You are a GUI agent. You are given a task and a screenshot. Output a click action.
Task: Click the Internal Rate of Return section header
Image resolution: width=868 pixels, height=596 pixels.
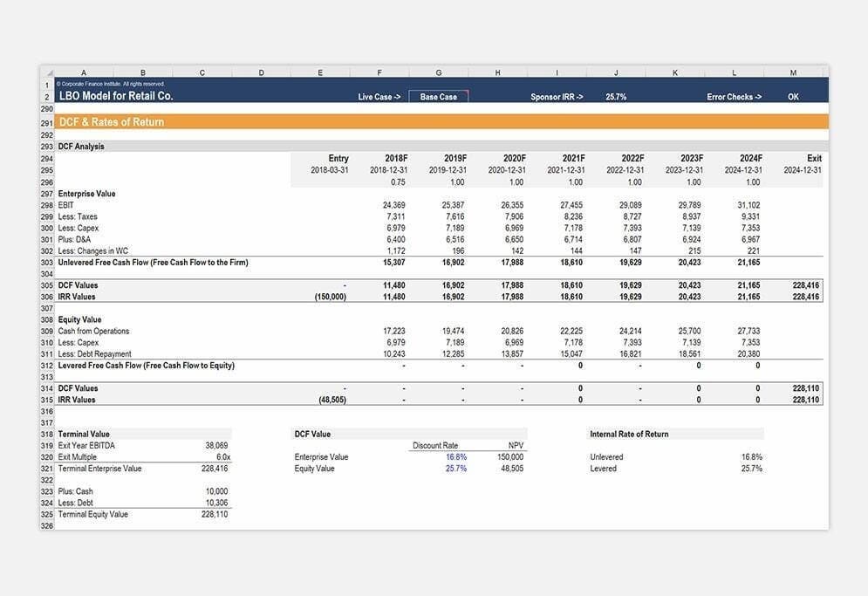[630, 434]
